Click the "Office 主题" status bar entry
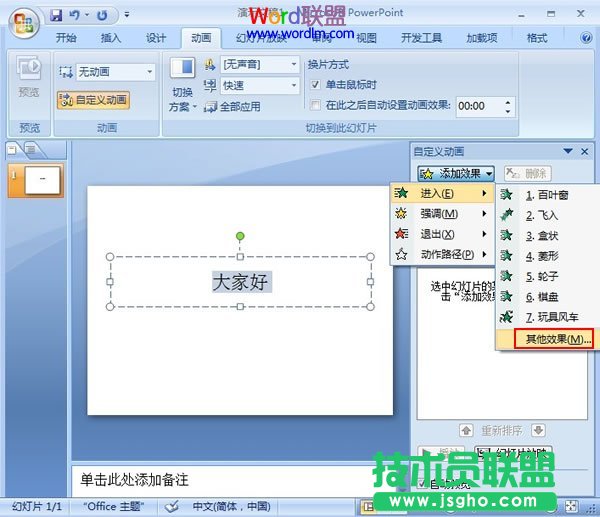 coord(114,507)
